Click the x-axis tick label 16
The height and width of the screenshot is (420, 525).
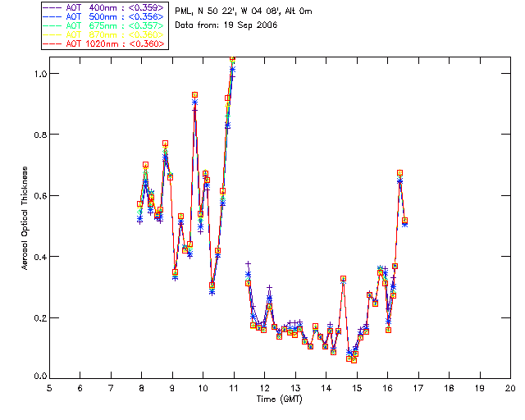point(388,388)
